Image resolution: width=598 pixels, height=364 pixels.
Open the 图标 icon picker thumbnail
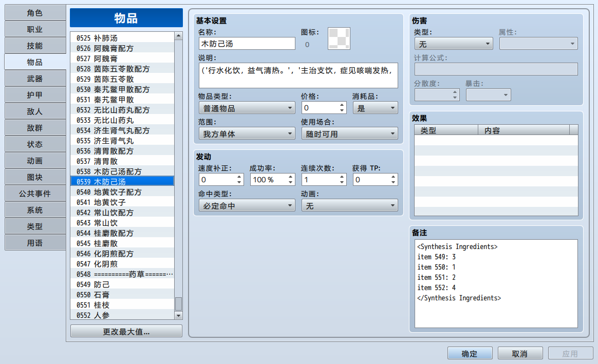339,39
